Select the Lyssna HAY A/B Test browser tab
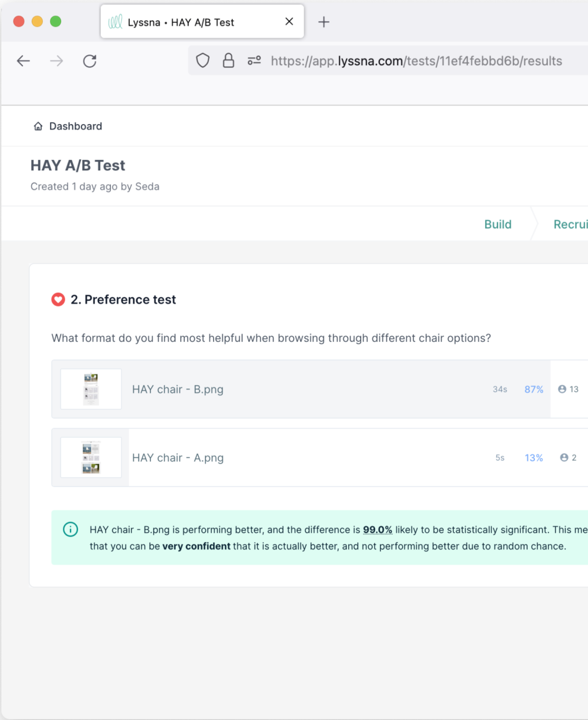Image resolution: width=588 pixels, height=720 pixels. click(202, 22)
